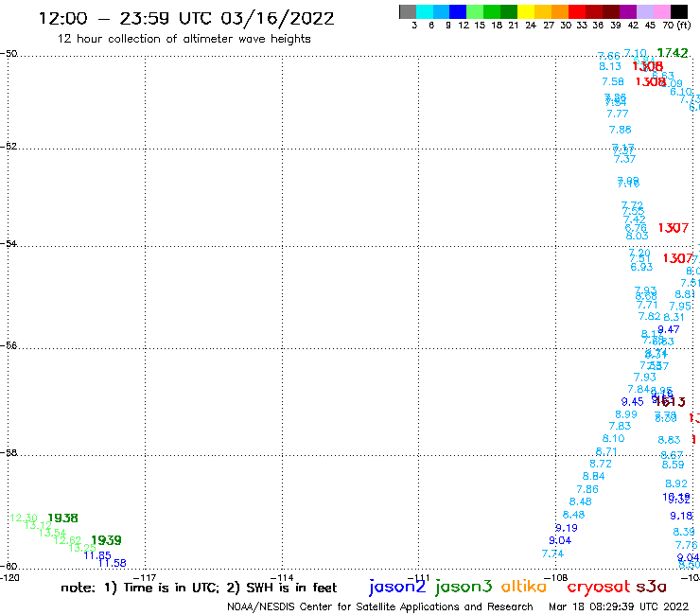Click the wave height value '11.58'
Viewport: 700px width, 615px height.
click(x=113, y=563)
